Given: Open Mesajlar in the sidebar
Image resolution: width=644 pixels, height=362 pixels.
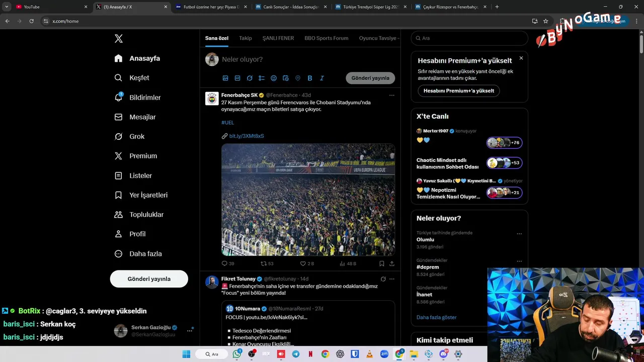Looking at the screenshot, I should [x=135, y=117].
